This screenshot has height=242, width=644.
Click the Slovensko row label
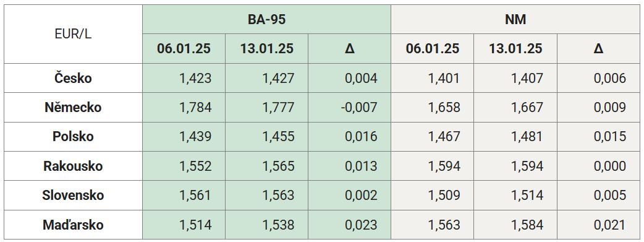click(73, 195)
